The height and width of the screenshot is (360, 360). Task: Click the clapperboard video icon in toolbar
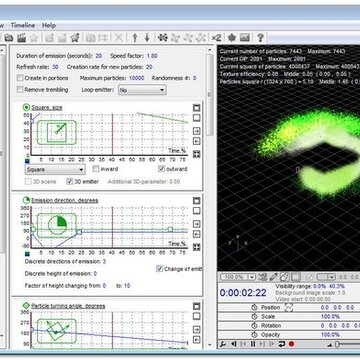pyautogui.click(x=21, y=37)
